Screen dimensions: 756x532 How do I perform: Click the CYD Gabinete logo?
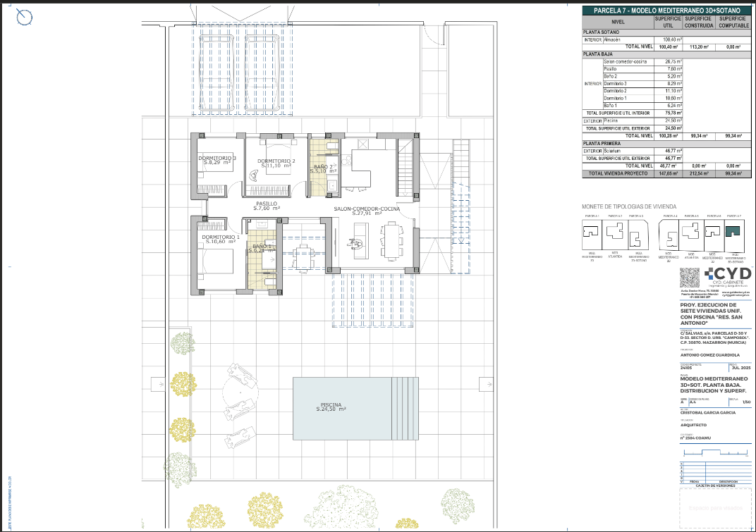coord(728,278)
